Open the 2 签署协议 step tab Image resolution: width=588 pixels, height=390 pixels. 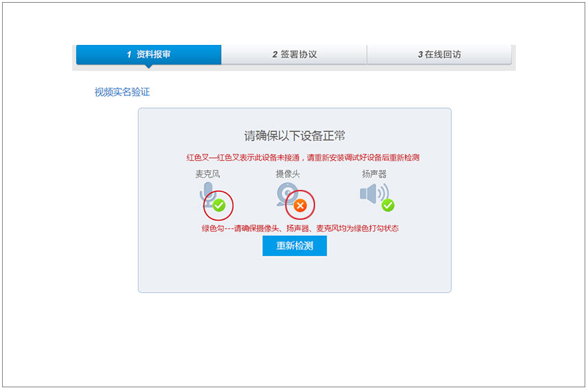(x=294, y=54)
